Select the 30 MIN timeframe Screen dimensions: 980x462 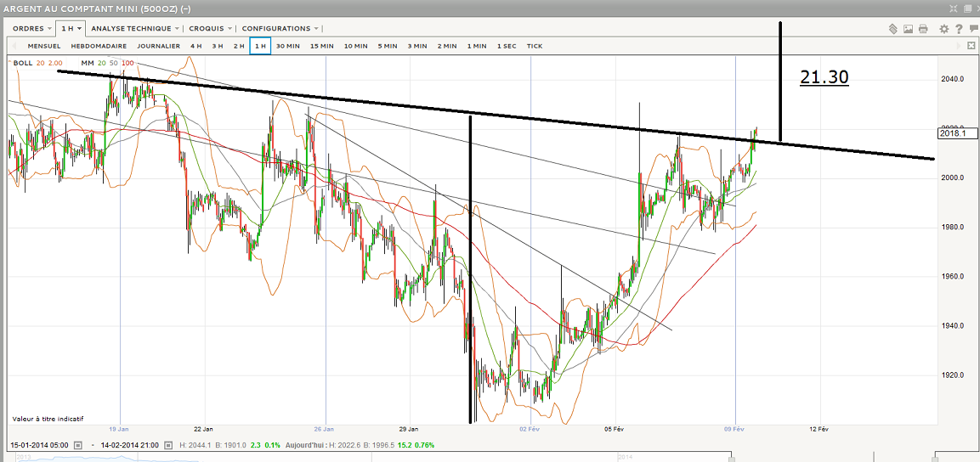(287, 46)
